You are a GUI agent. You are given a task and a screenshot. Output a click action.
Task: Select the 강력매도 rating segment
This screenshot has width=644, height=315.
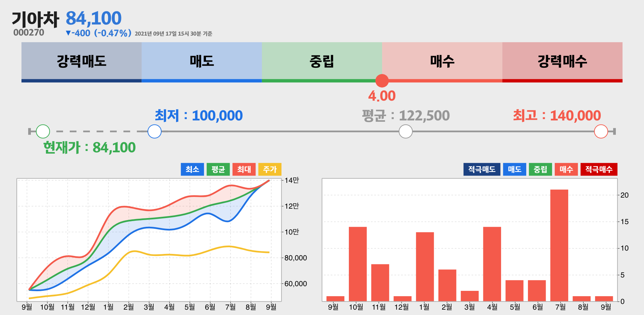[x=82, y=62]
